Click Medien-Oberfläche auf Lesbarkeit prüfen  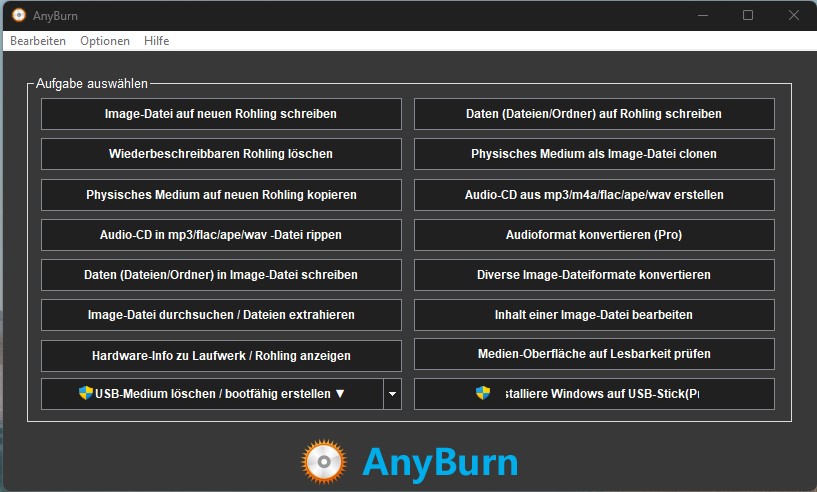(x=594, y=354)
